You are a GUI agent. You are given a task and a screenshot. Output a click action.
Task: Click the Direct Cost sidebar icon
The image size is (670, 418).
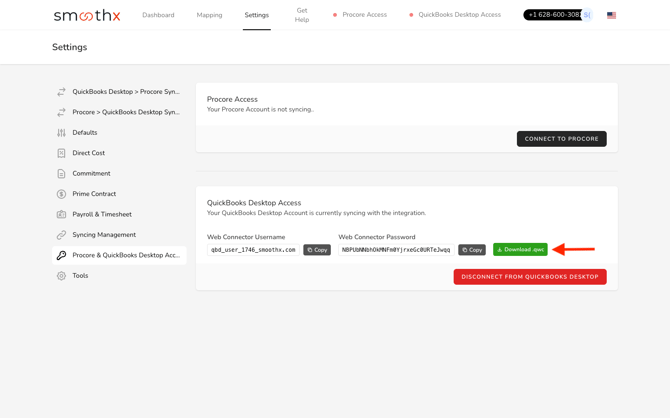pyautogui.click(x=61, y=153)
